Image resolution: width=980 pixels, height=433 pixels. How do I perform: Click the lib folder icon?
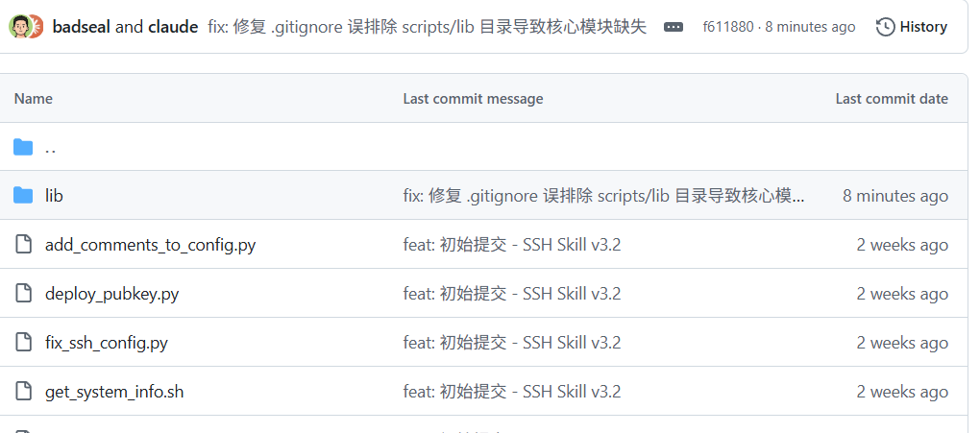coord(23,196)
